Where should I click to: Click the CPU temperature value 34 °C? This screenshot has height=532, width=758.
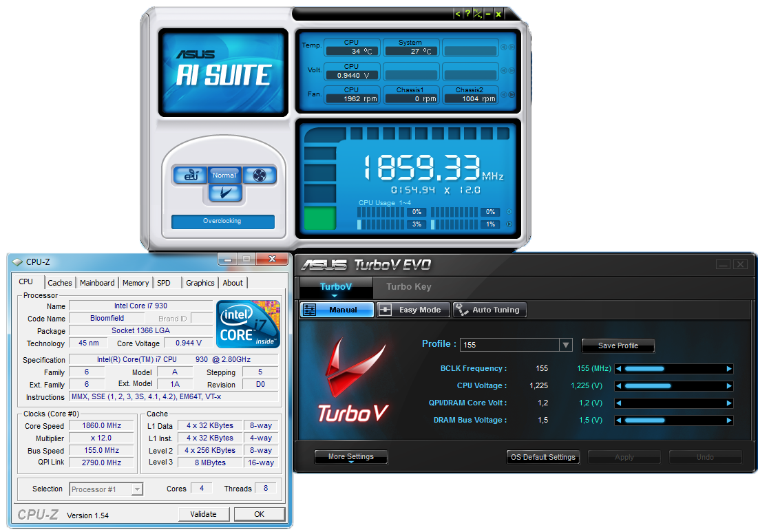[x=351, y=51]
